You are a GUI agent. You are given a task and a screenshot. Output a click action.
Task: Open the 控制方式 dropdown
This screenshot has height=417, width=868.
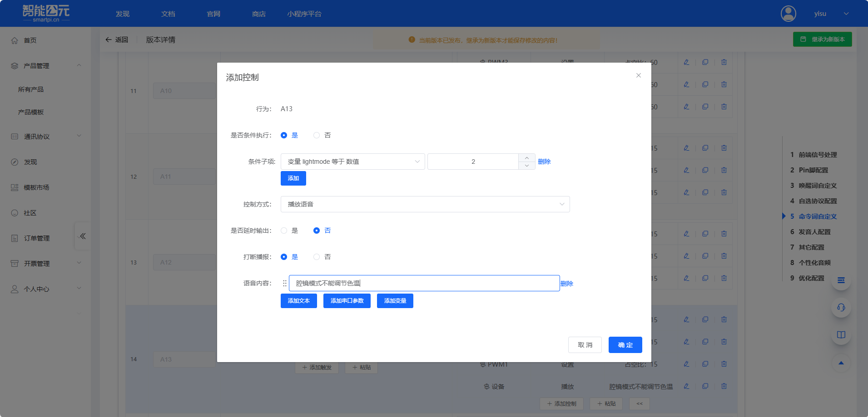click(425, 204)
